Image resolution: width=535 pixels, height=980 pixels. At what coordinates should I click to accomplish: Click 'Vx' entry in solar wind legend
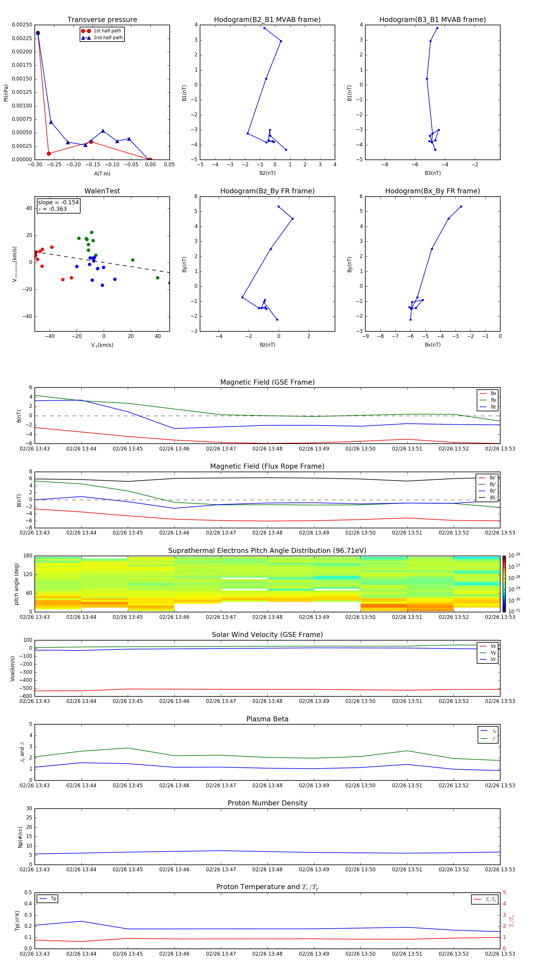[488, 646]
